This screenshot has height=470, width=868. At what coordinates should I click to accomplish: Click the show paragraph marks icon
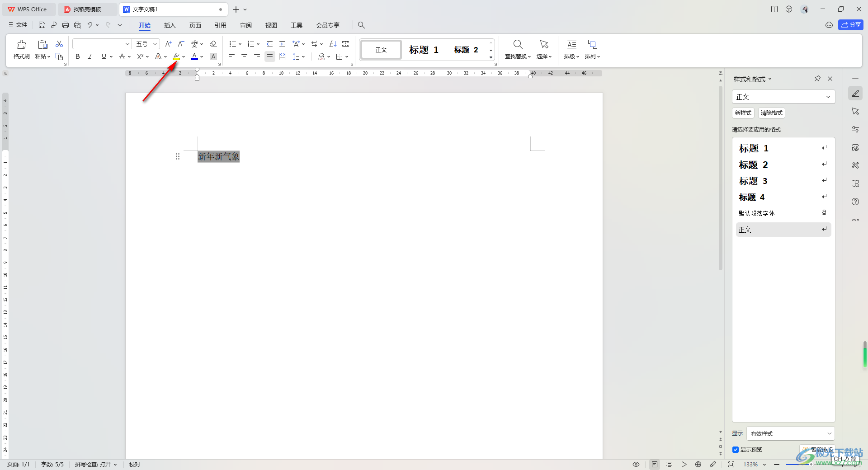(x=346, y=44)
